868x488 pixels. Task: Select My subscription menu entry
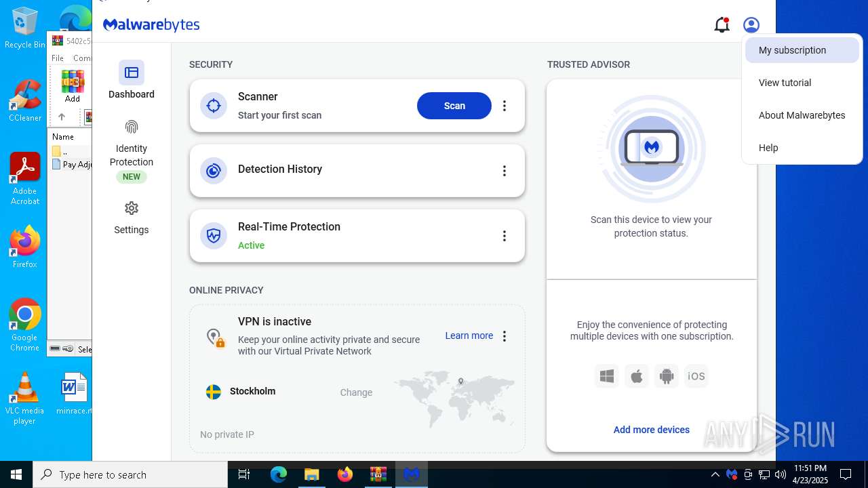point(802,50)
